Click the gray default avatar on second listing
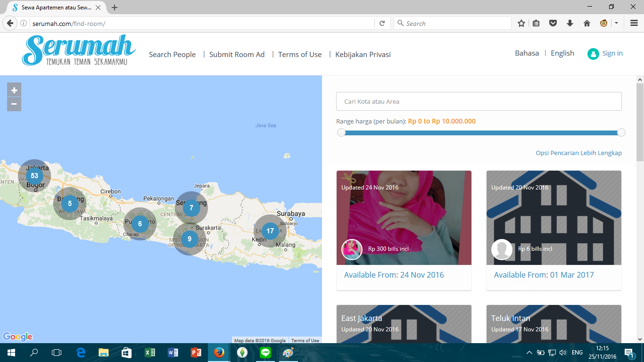 point(502,249)
